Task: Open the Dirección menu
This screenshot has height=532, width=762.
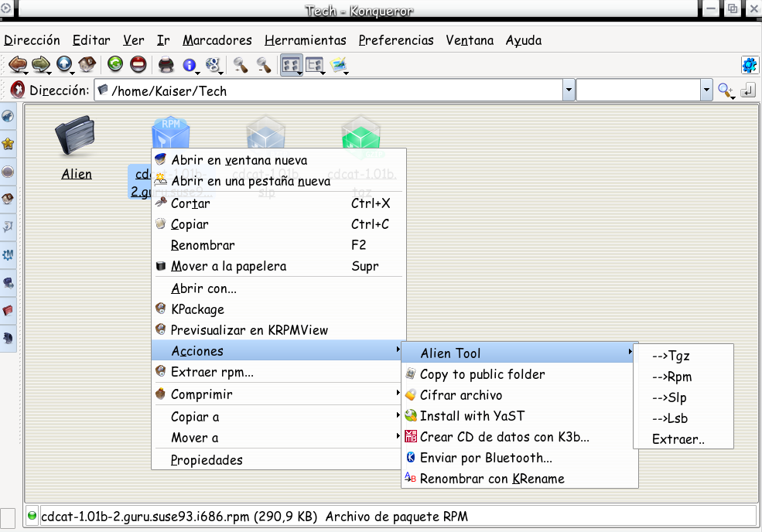Action: [x=32, y=40]
